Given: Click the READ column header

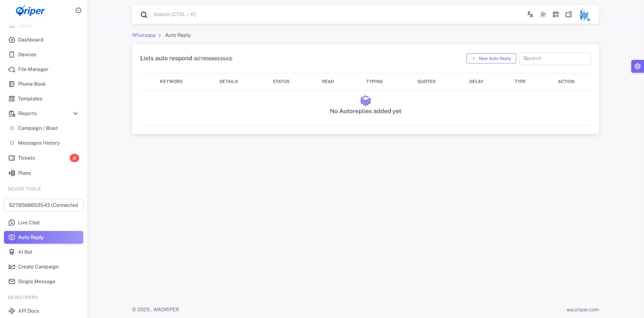Looking at the screenshot, I should (328, 82).
